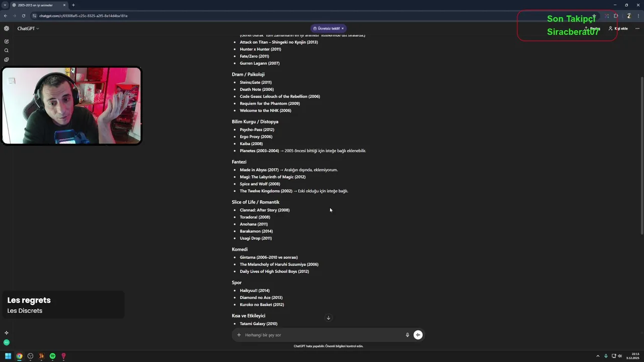Click the page vertical scrollbar
The height and width of the screenshot is (362, 644).
click(x=641, y=156)
